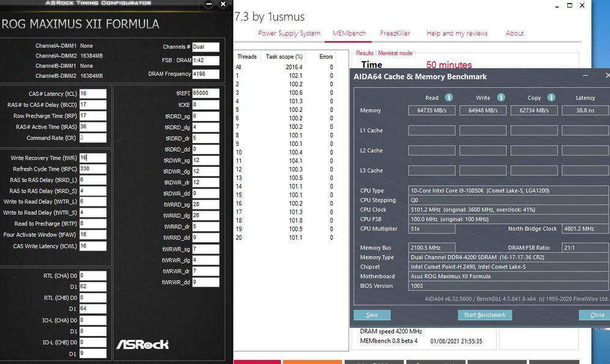Click Close button in AIDA64 window
This screenshot has width=610, height=364.
(595, 315)
